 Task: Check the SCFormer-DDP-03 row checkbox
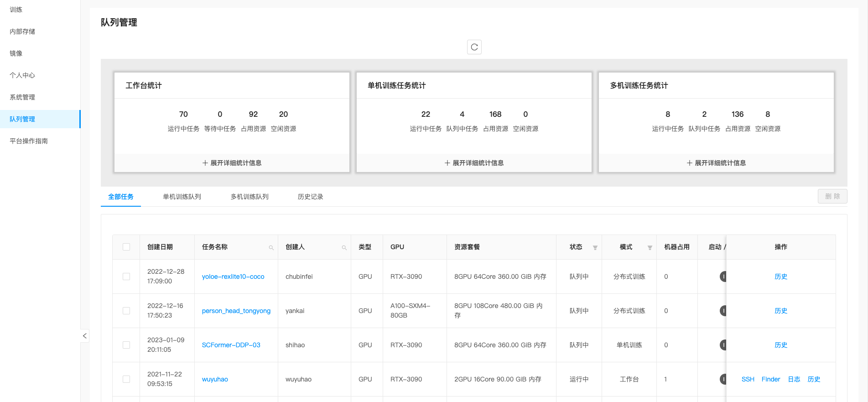[126, 345]
